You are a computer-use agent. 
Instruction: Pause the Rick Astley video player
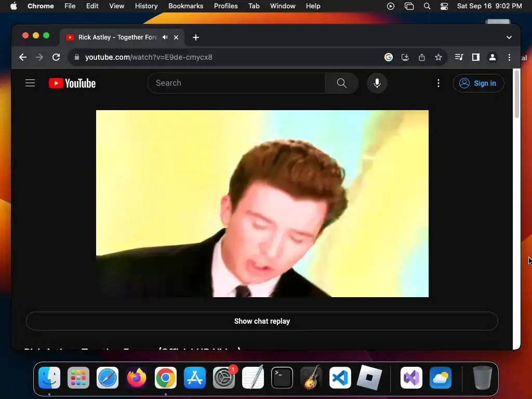(x=262, y=204)
